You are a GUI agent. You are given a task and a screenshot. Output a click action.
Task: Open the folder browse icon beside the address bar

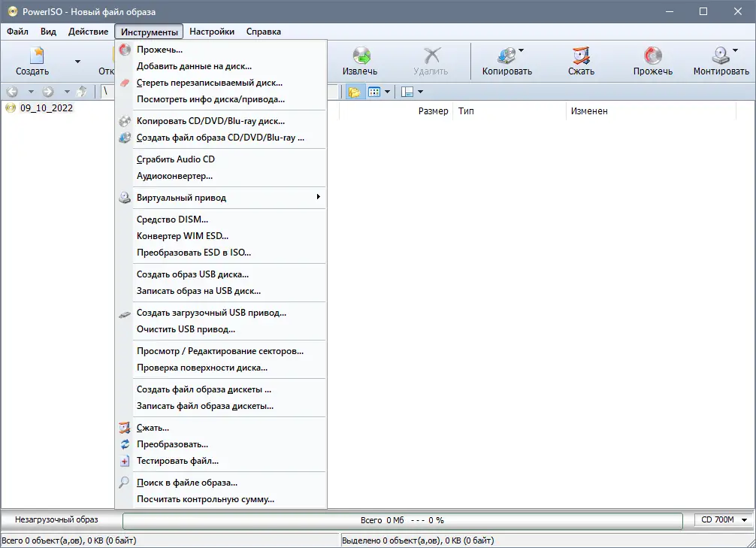(355, 91)
